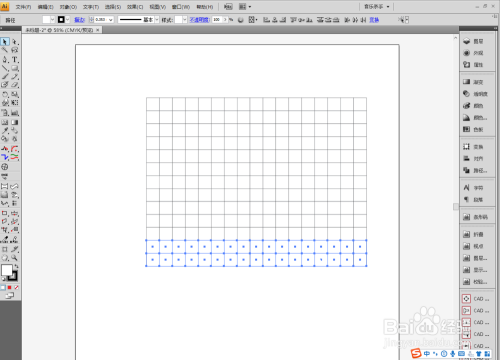500x360 pixels.
Task: Open opacity value arrow
Action: coord(225,20)
